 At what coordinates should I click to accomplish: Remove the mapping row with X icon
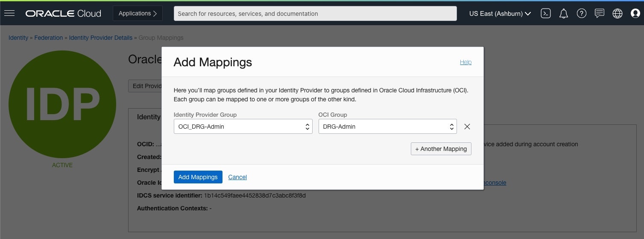point(467,127)
